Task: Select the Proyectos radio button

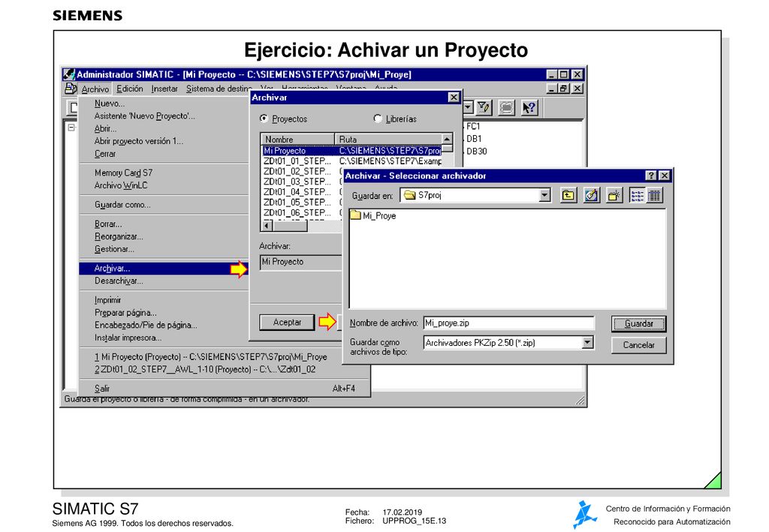Action: (264, 119)
